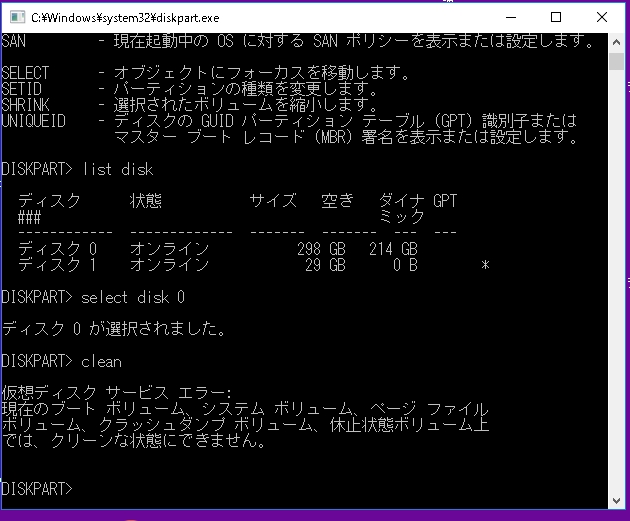Click the 'では、クリーンな状態にできません。' line
The width and height of the screenshot is (630, 521).
134,441
